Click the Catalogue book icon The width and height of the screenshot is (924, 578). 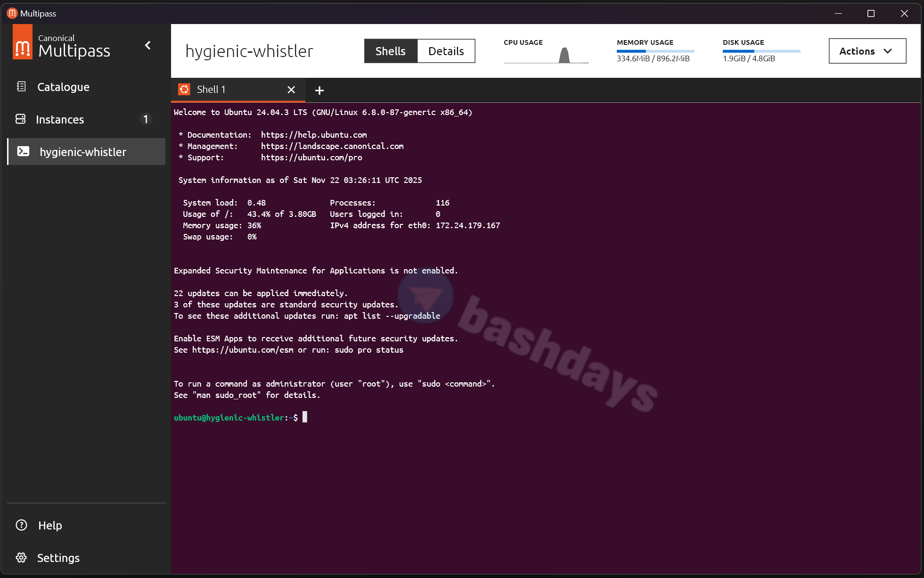pos(21,86)
